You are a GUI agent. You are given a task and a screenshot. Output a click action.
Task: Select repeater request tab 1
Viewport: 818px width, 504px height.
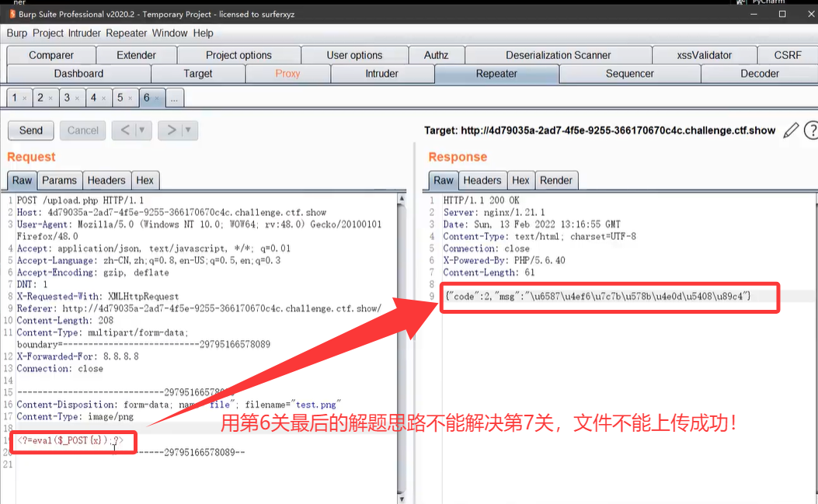tap(15, 98)
